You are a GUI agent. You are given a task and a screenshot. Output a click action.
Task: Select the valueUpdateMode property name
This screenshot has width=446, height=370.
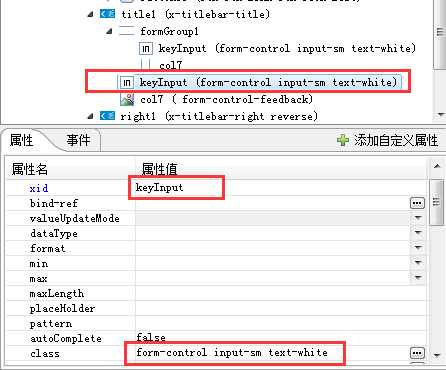(x=75, y=219)
